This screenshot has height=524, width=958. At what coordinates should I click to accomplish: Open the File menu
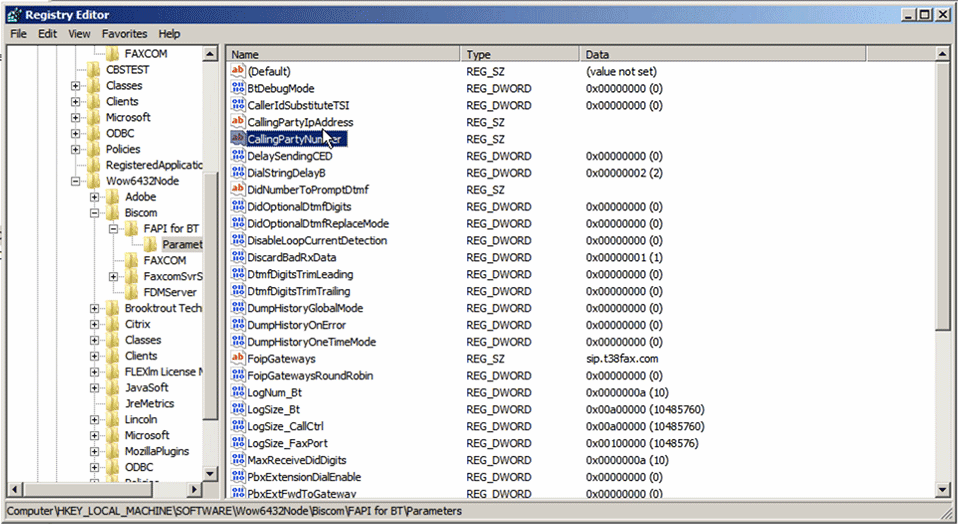[18, 34]
